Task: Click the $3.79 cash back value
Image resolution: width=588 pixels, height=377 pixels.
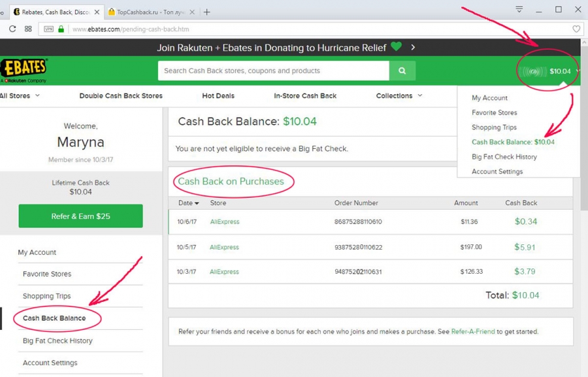Action: (525, 271)
